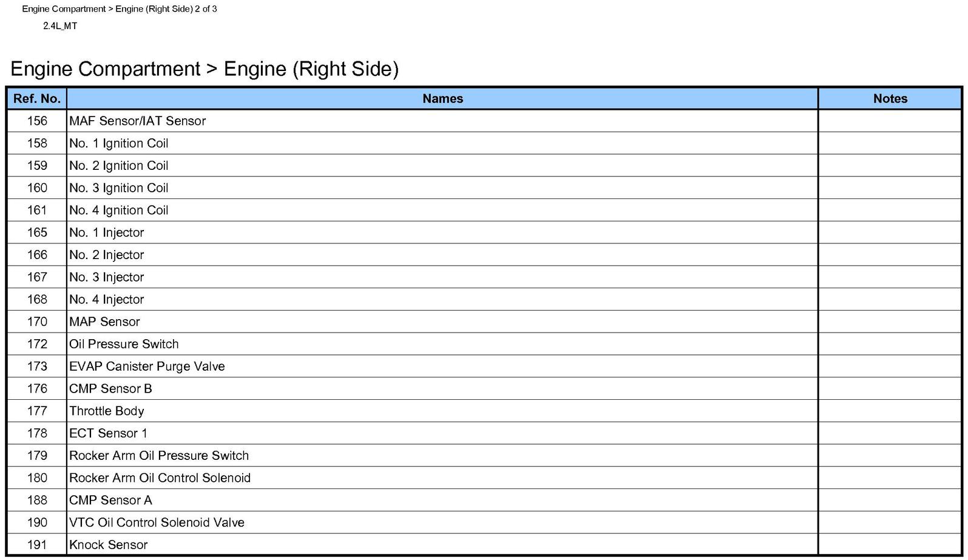The width and height of the screenshot is (968, 560).
Task: Click the Ref. No. column header
Action: point(37,99)
